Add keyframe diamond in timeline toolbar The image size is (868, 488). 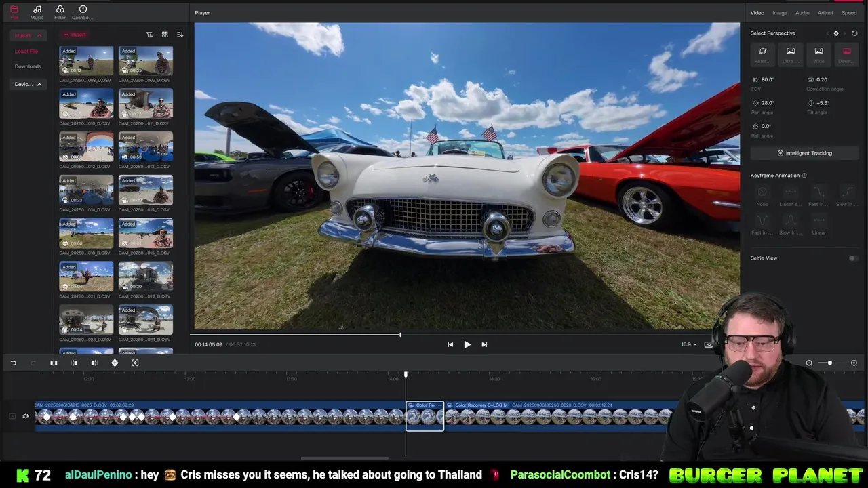point(115,363)
